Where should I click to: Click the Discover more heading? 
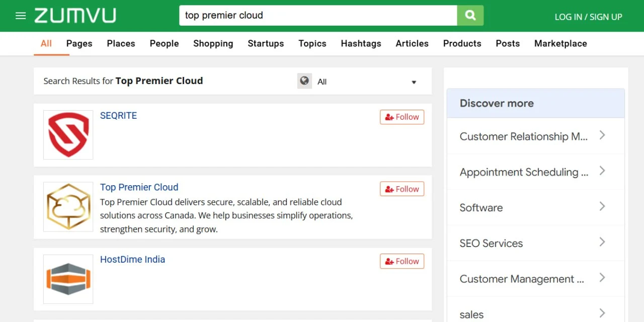(497, 103)
